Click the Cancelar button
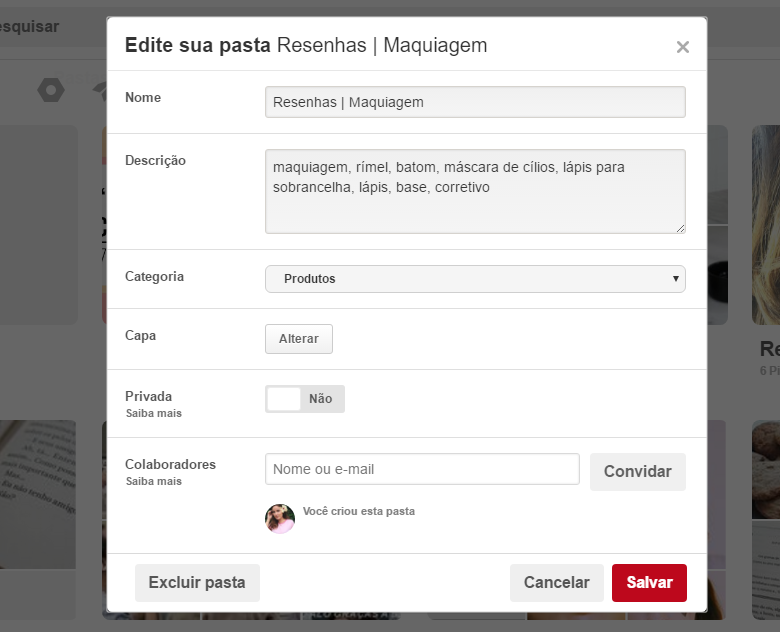Screen dimensions: 780x632 click(556, 582)
